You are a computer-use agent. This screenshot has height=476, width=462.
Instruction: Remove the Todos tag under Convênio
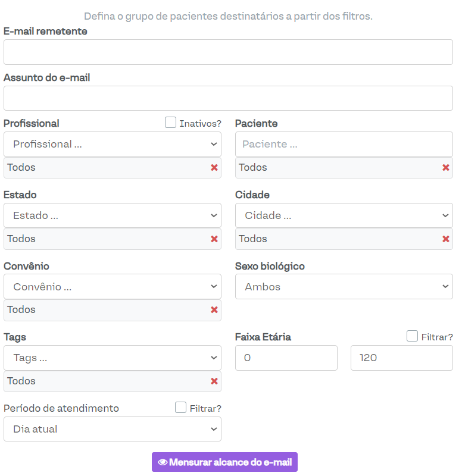click(x=214, y=310)
